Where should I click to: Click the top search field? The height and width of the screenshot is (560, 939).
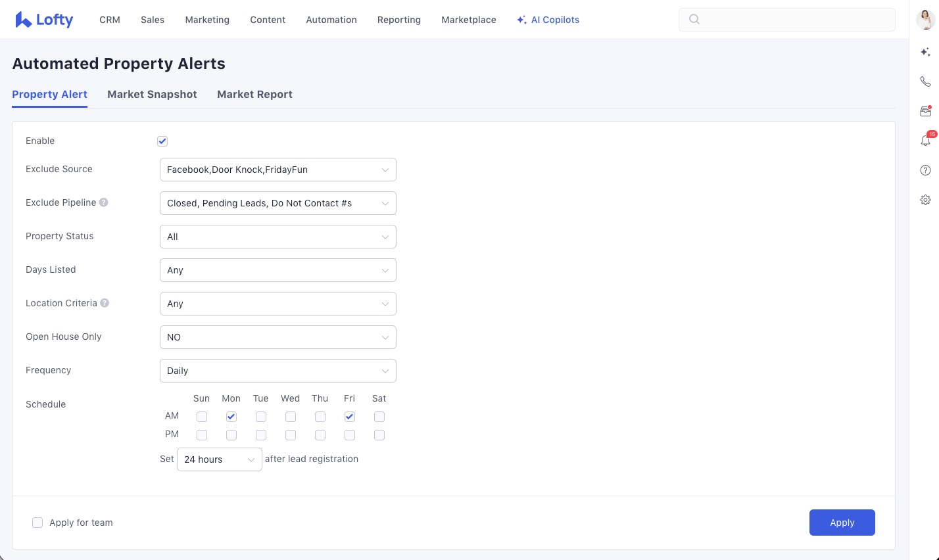786,20
